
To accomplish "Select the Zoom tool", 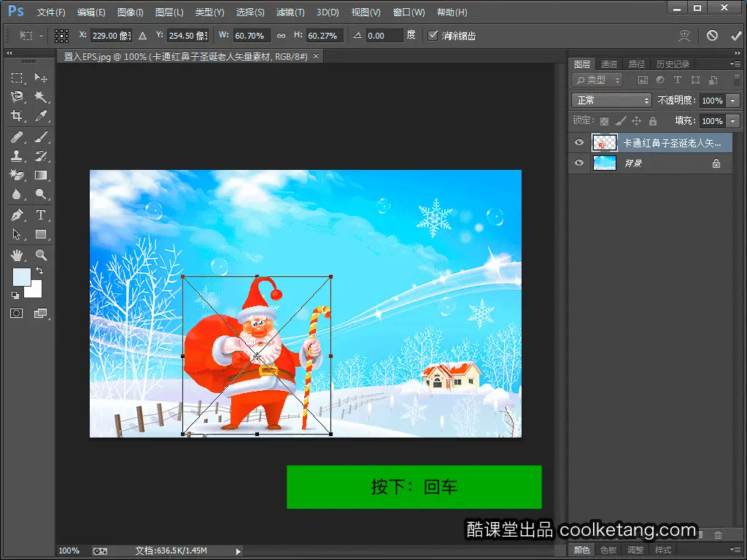I will (x=41, y=255).
